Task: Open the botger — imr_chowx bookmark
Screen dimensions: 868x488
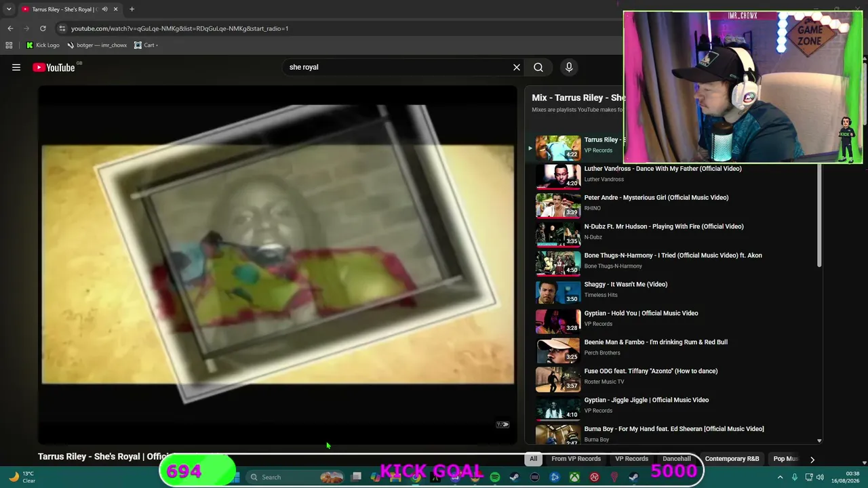Action: pyautogui.click(x=97, y=45)
